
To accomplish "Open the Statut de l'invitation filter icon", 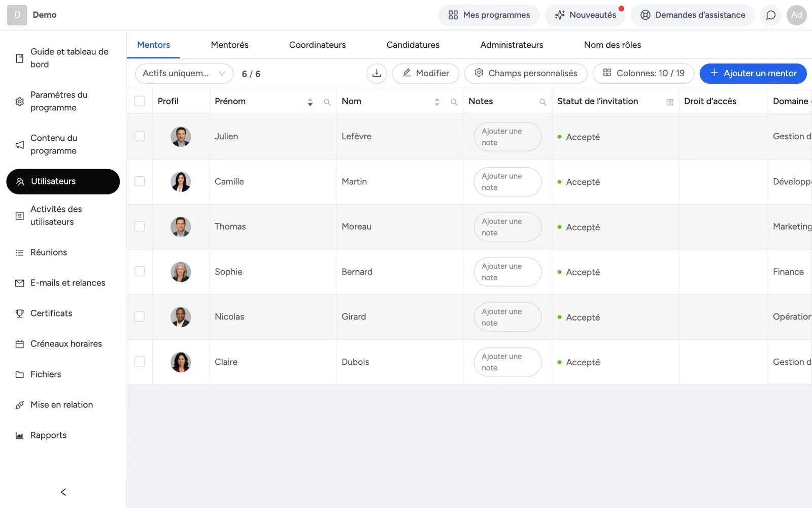I will click(670, 102).
